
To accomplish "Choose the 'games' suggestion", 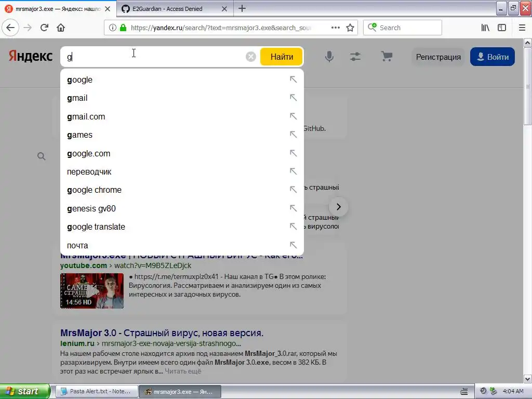I will coord(182,135).
